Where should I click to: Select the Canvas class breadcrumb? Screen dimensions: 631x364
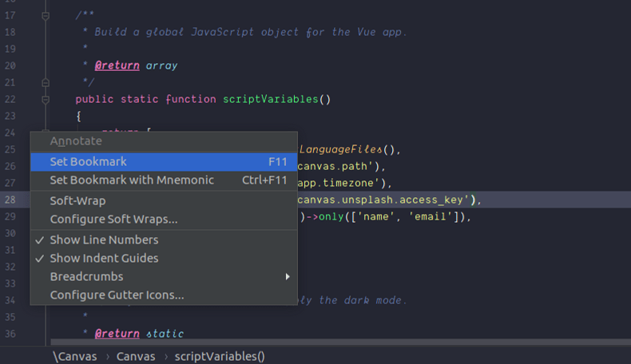pos(136,356)
